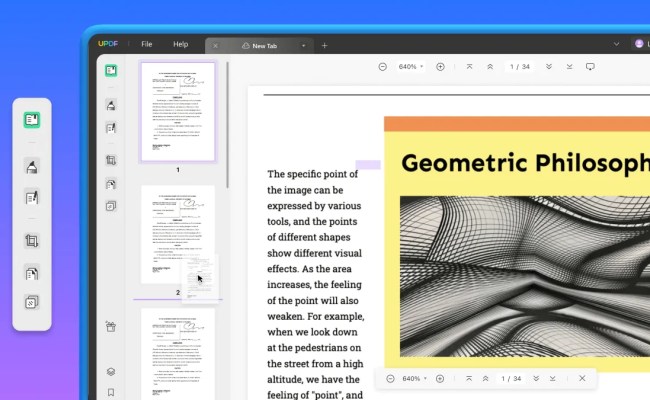This screenshot has height=400, width=650.
Task: Select page 1 thumbnail
Action: 178,112
